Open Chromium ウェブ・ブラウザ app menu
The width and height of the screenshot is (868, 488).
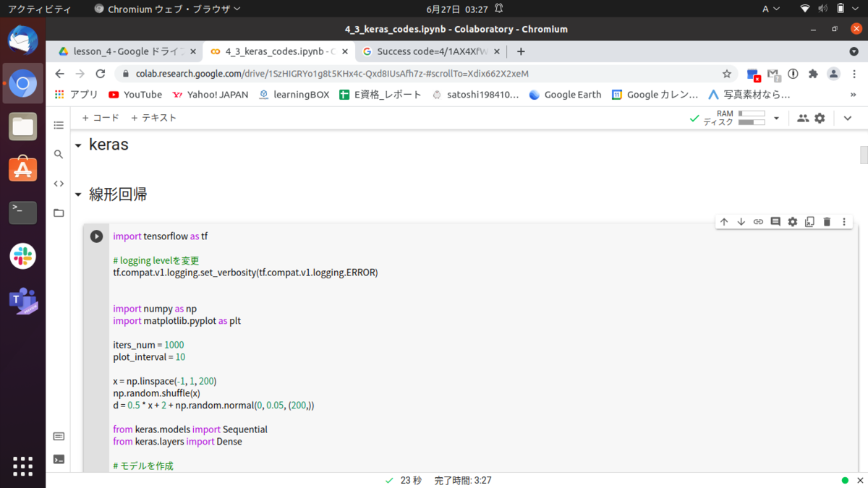(x=168, y=9)
